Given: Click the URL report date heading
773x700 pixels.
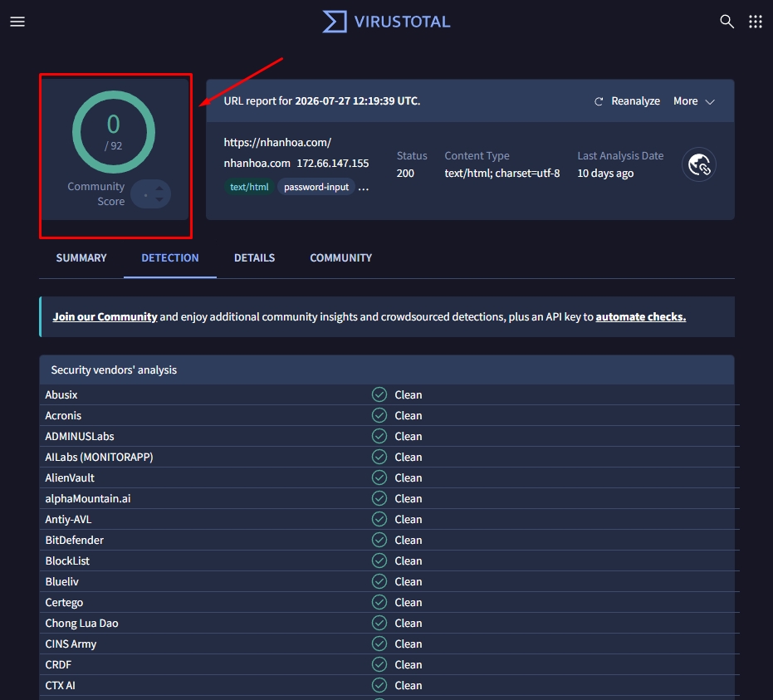Looking at the screenshot, I should [322, 101].
